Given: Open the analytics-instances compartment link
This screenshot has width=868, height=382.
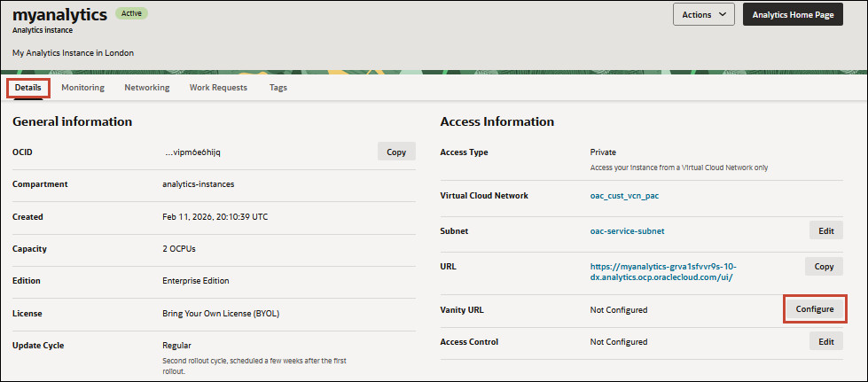Looking at the screenshot, I should [x=199, y=184].
